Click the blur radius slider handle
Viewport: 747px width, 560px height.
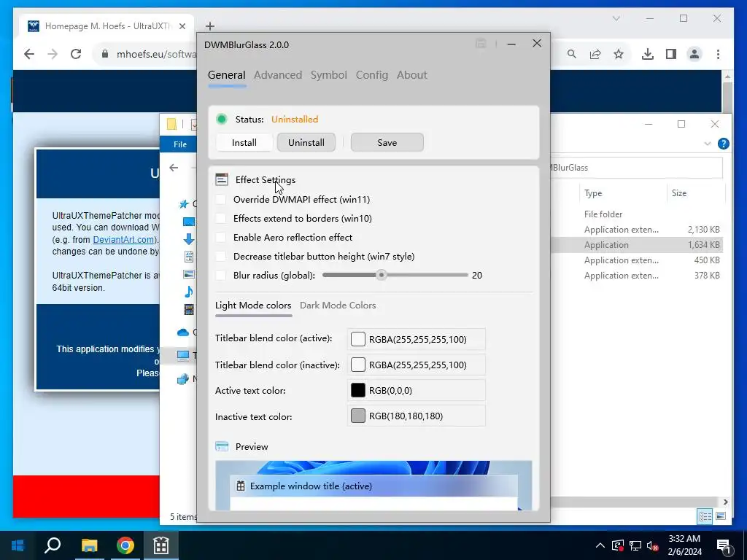pyautogui.click(x=381, y=275)
